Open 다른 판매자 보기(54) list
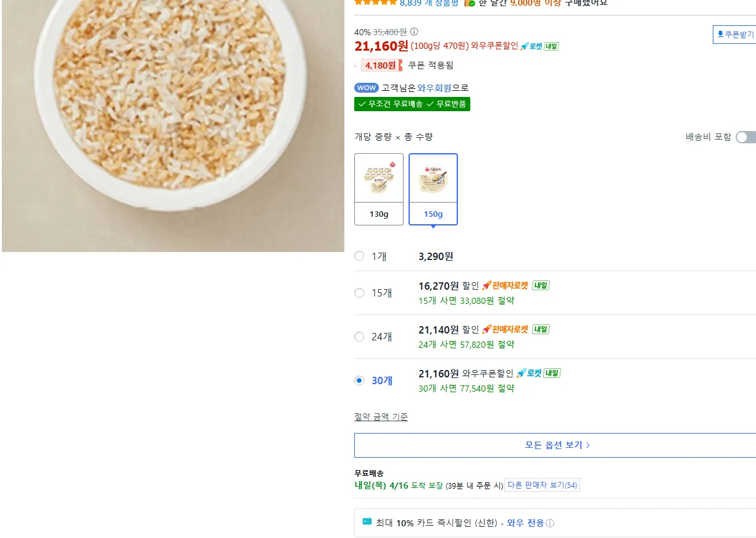The width and height of the screenshot is (756, 538). pyautogui.click(x=542, y=485)
